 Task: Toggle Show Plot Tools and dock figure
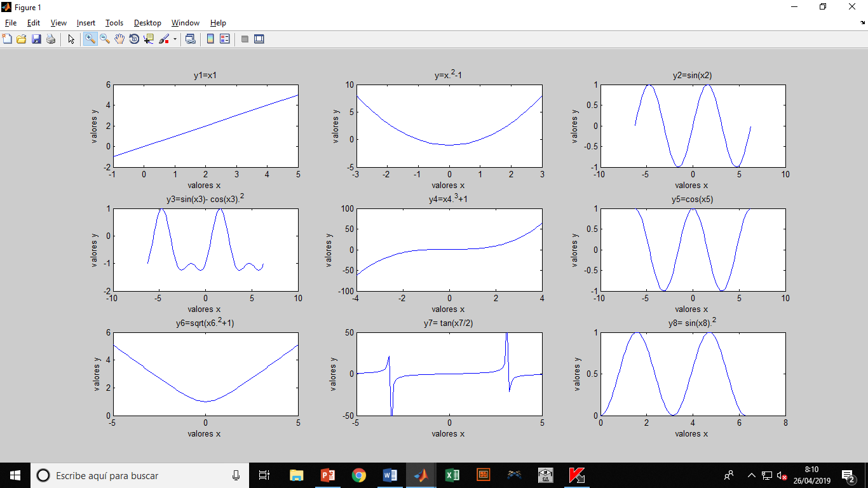(x=259, y=39)
